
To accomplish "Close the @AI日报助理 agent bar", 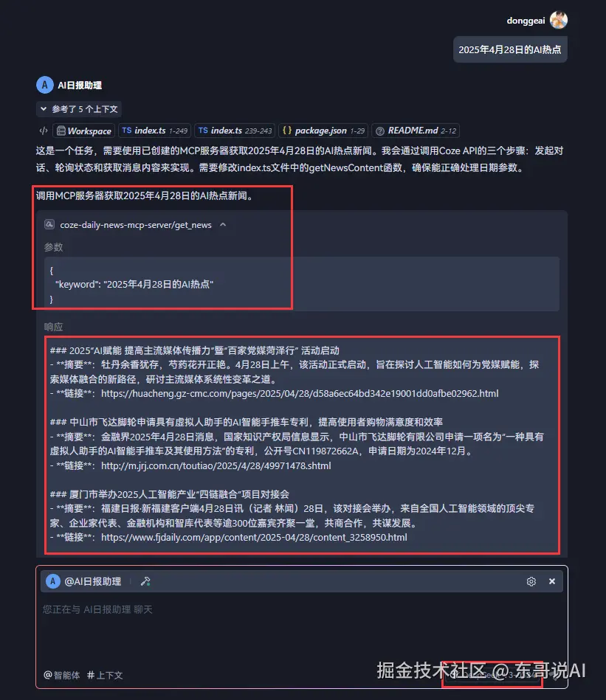I will point(552,581).
